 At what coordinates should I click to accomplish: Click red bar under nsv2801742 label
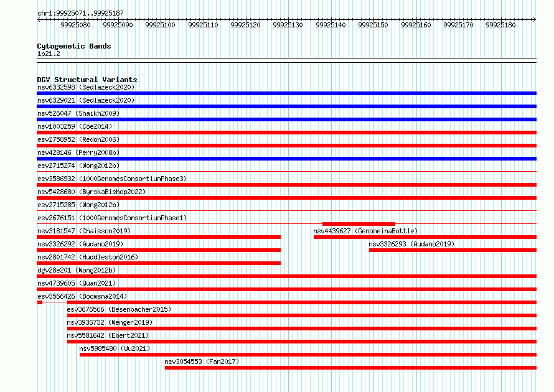tap(159, 263)
